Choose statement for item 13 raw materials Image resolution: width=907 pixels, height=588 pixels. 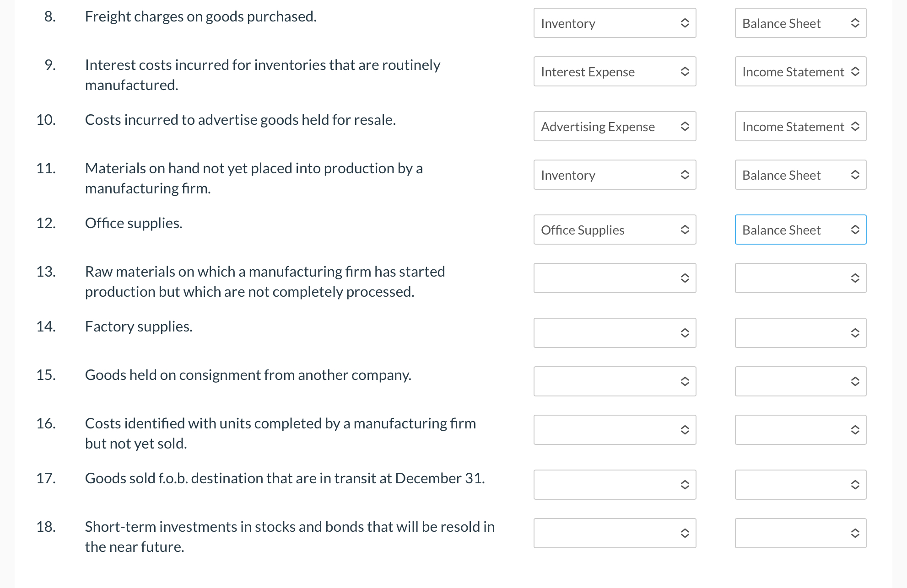(x=800, y=278)
